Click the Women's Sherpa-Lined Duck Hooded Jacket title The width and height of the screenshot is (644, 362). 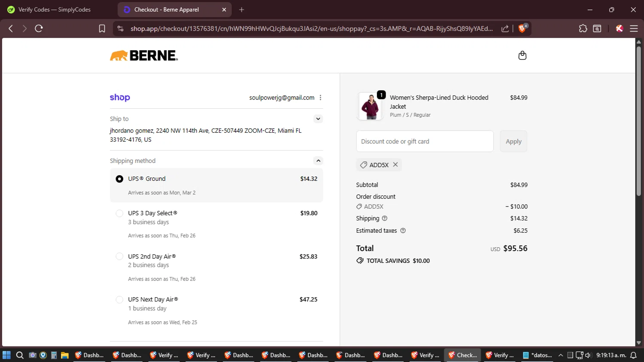click(439, 102)
